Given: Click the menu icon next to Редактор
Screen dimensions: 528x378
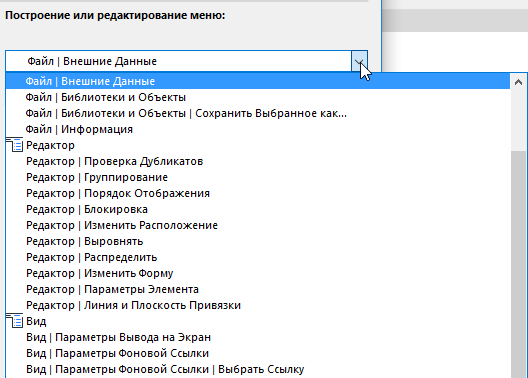Looking at the screenshot, I should click(14, 145).
